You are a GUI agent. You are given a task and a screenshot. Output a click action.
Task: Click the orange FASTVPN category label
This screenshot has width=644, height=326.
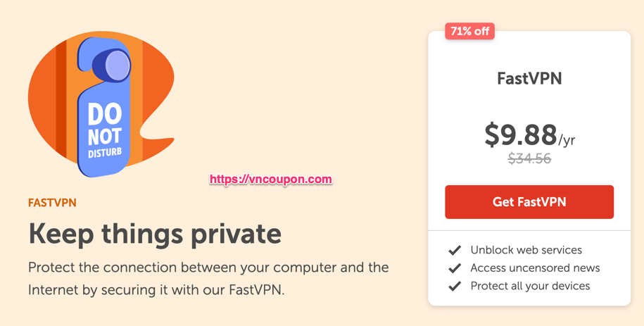tap(52, 203)
